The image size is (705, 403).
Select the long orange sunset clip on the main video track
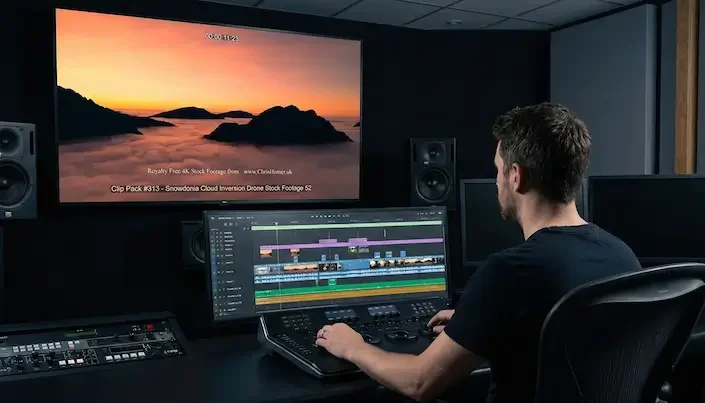[301, 269]
